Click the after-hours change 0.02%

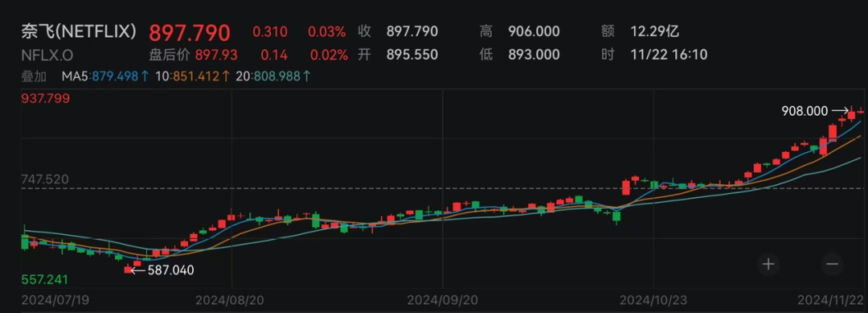click(329, 55)
